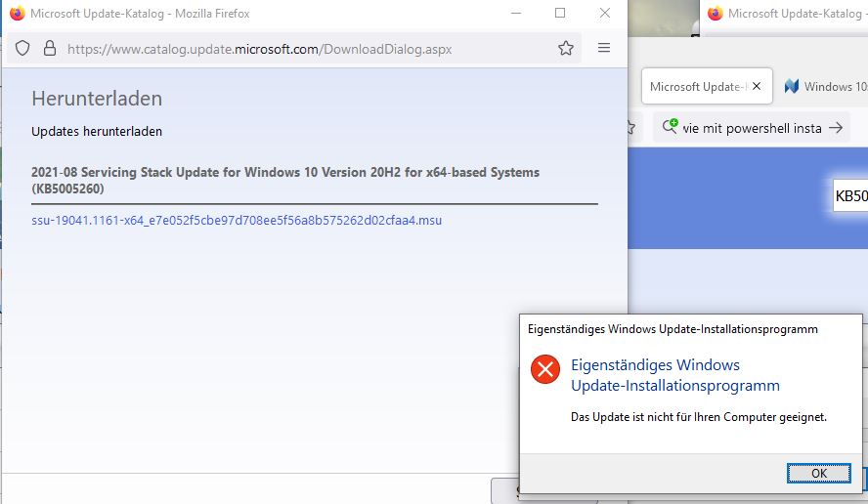Click the arrow next to the powershell search

pos(836,128)
